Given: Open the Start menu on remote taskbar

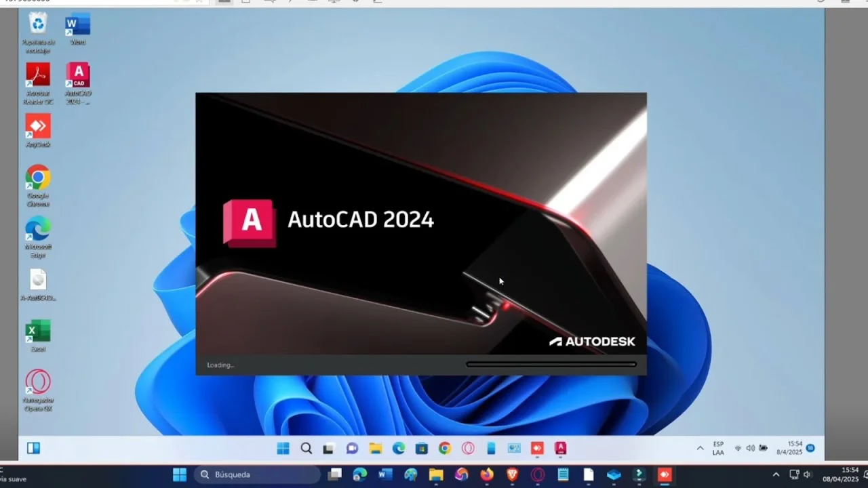Looking at the screenshot, I should (283, 448).
